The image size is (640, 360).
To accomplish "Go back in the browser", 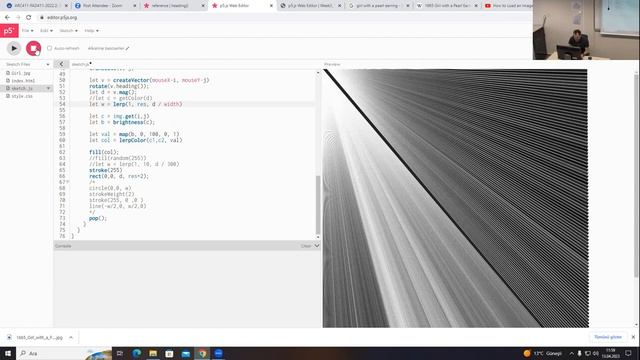I will click(7, 18).
